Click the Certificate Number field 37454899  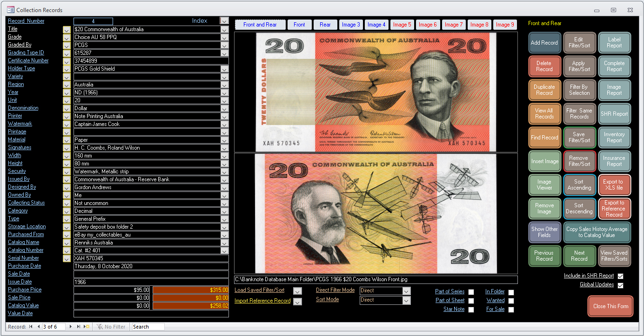(x=151, y=61)
